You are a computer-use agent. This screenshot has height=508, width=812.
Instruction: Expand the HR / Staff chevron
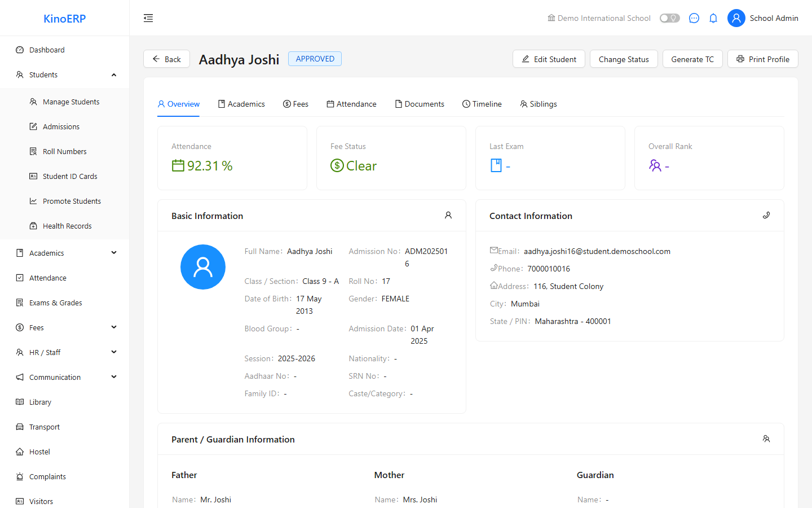[x=114, y=352]
